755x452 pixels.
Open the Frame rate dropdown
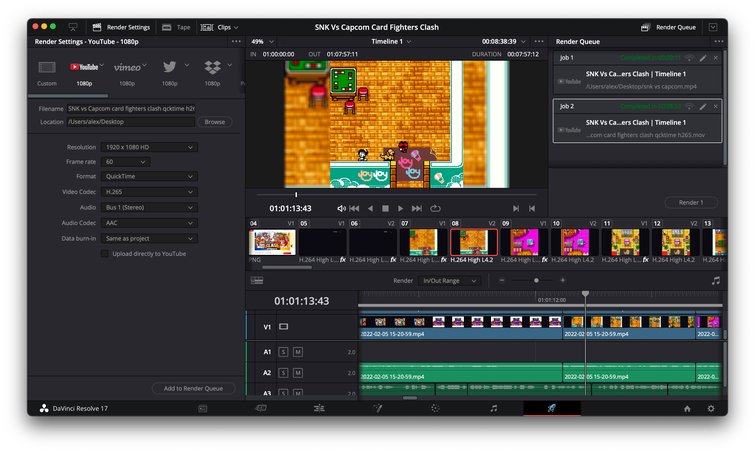tap(125, 162)
